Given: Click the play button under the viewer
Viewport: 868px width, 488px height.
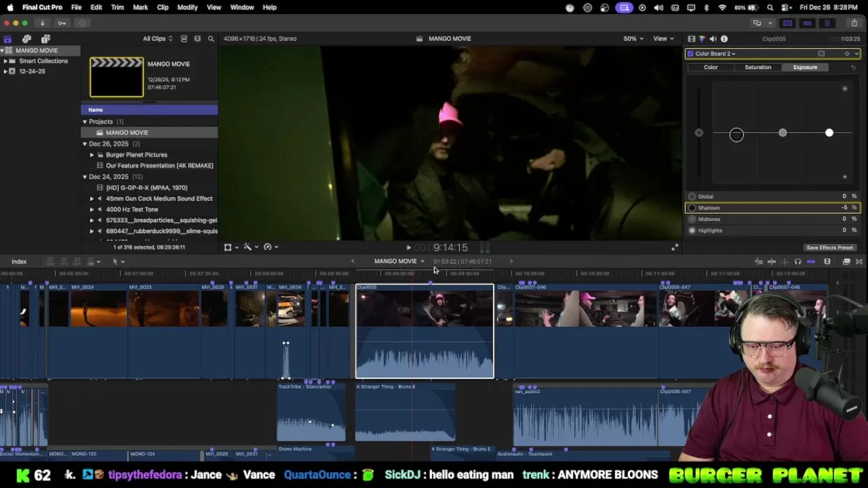Looking at the screenshot, I should pos(408,248).
